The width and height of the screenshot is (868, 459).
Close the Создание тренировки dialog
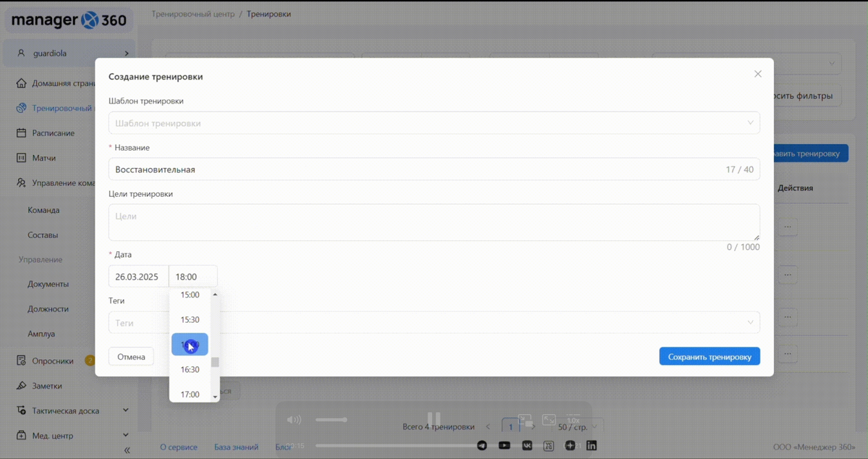point(758,74)
